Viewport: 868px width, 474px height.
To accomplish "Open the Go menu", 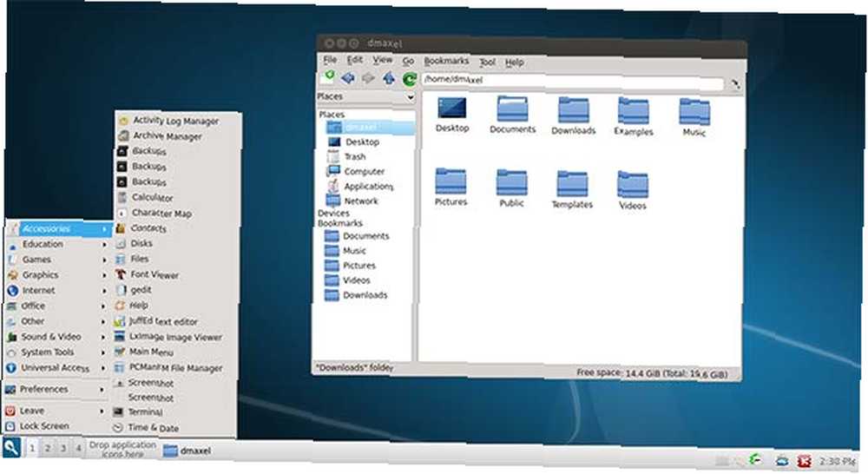I will 408,61.
